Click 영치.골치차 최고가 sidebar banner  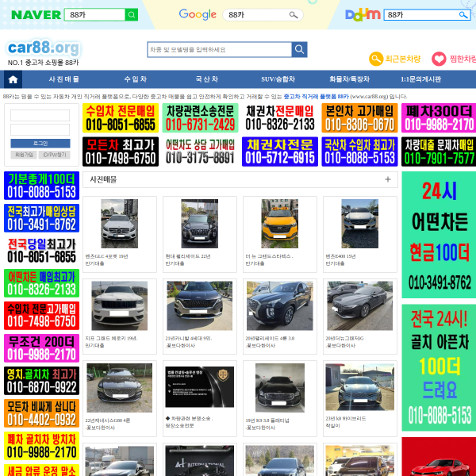(x=41, y=381)
